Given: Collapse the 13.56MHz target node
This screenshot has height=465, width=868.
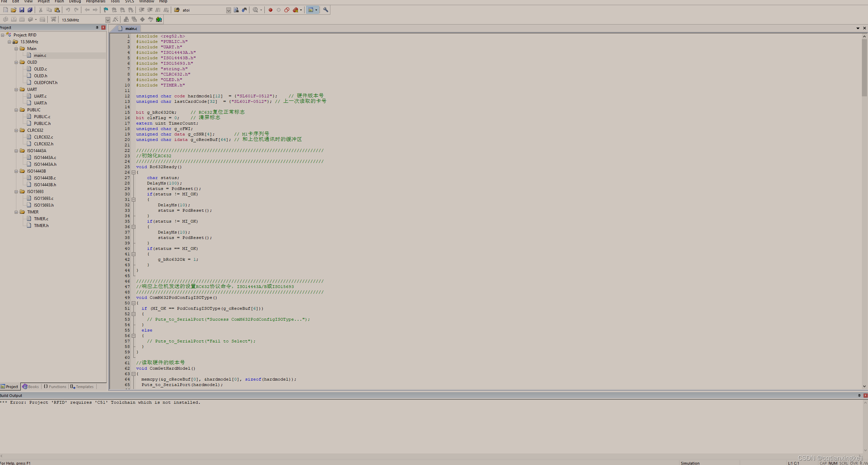Looking at the screenshot, I should coord(9,42).
